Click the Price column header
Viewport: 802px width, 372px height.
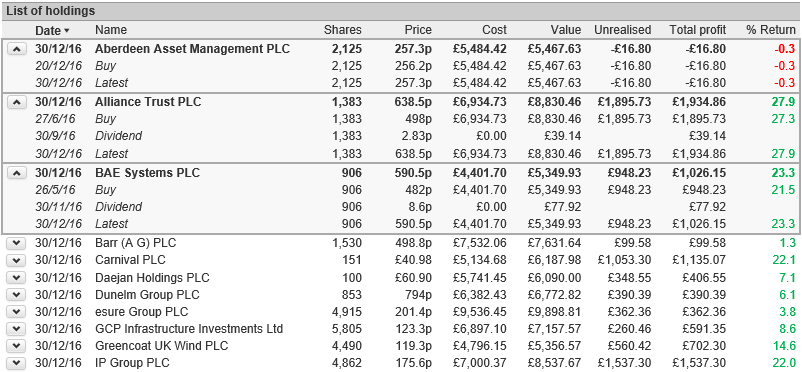(418, 30)
